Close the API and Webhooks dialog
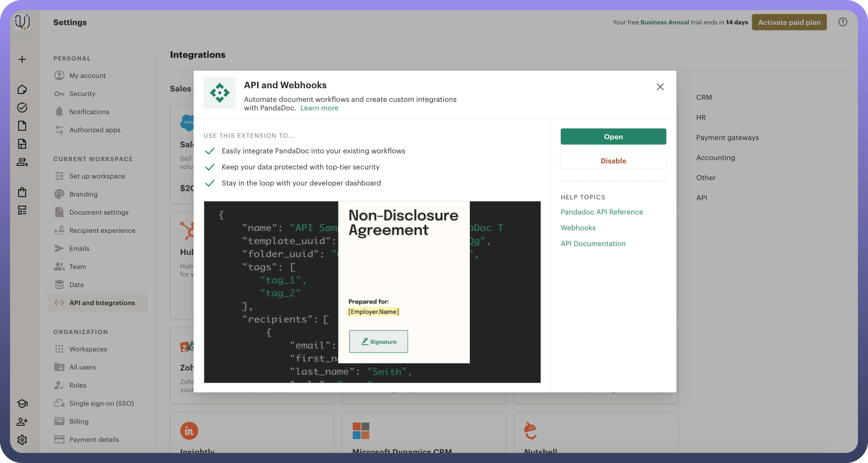The width and height of the screenshot is (868, 463). tap(660, 87)
